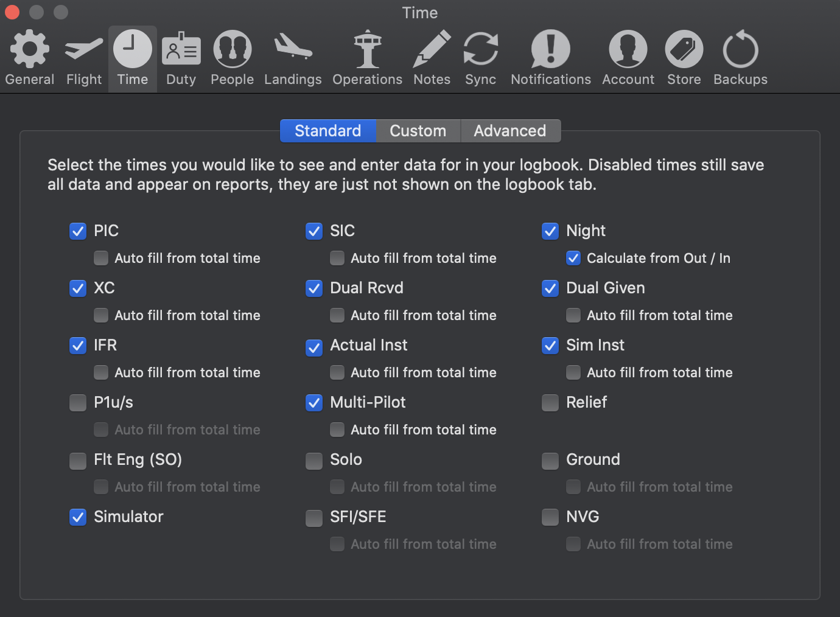Screen dimensions: 840x617
Task: Enable the Ground checkbox
Action: click(550, 461)
